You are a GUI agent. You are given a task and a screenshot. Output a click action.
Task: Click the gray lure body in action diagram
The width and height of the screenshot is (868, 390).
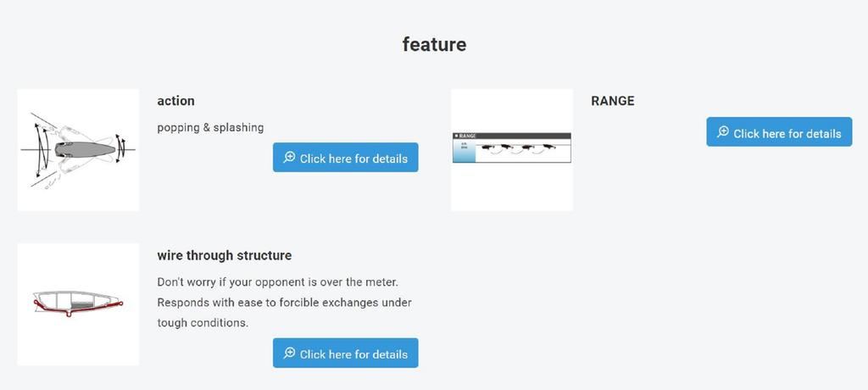[81, 148]
